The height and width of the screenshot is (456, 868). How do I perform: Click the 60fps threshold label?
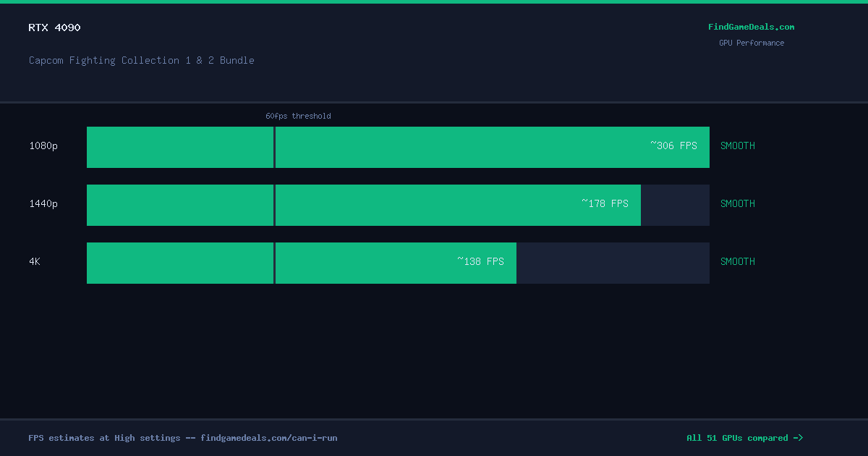coord(298,116)
